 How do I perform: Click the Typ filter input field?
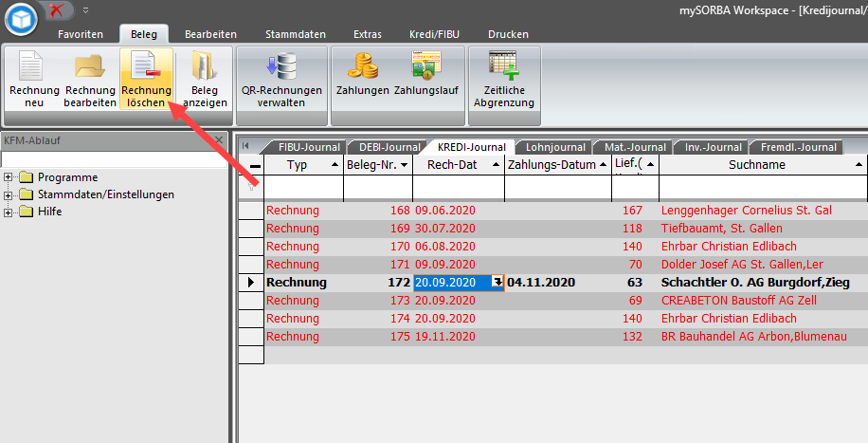304,188
